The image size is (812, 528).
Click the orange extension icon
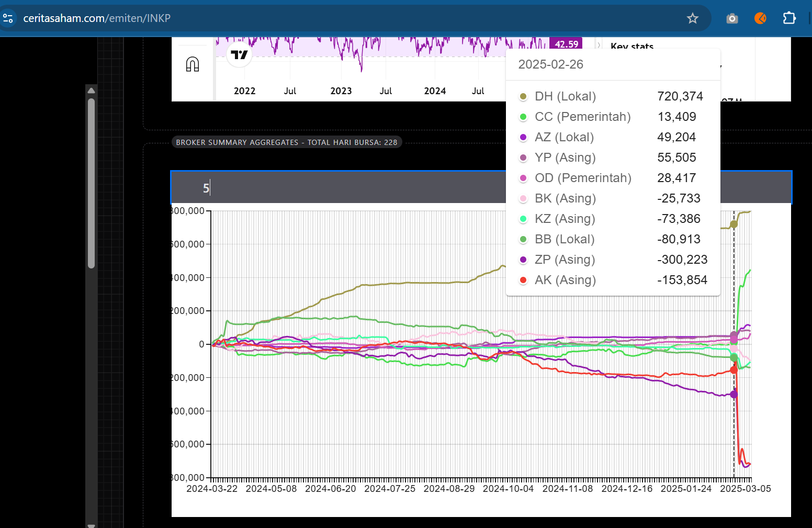760,18
